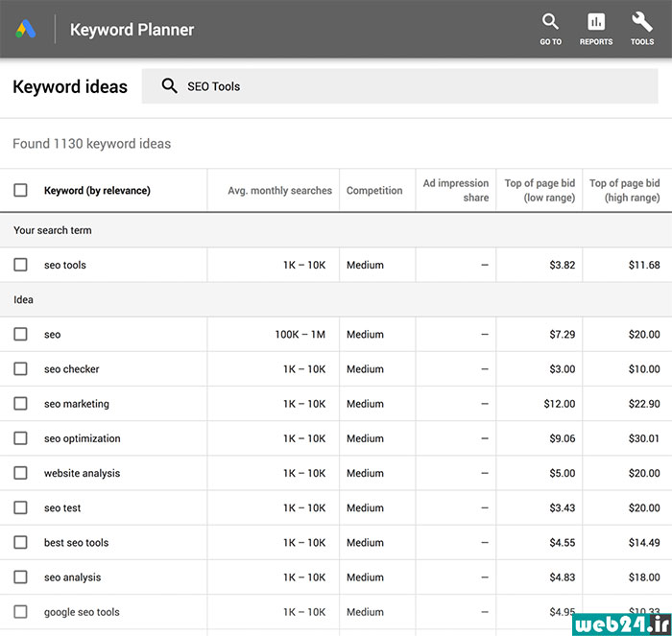Click the 'Keyword ideas' heading
672x636 pixels.
tap(70, 86)
